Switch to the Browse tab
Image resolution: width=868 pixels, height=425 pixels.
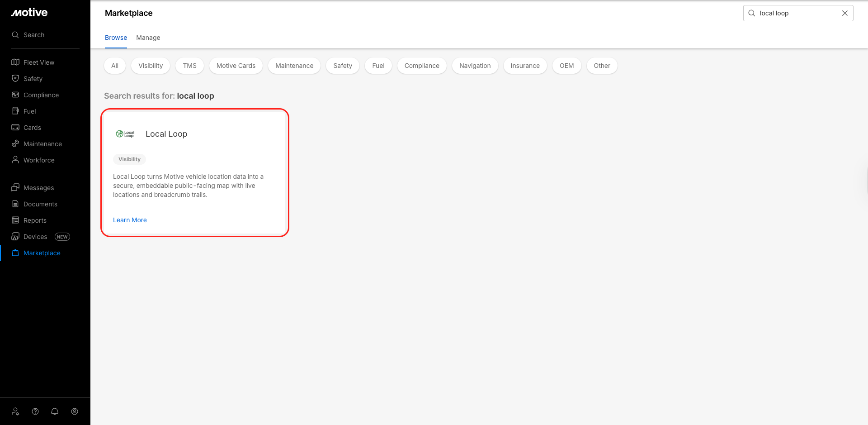pos(116,38)
